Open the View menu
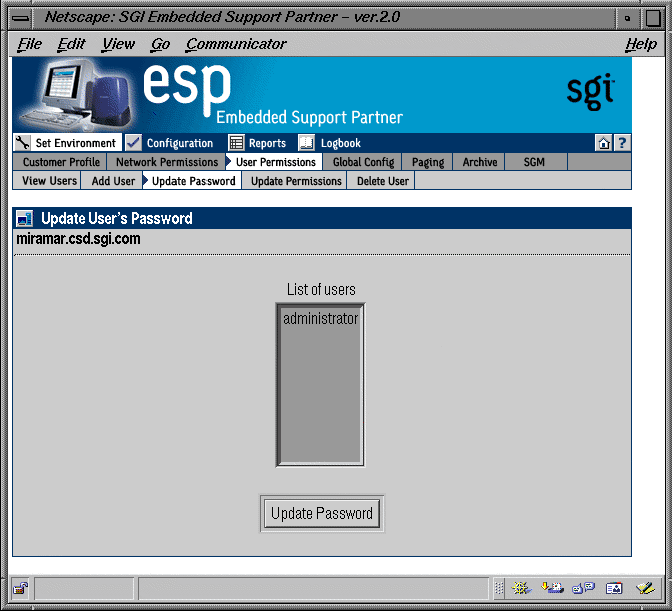The image size is (672, 611). [x=118, y=44]
